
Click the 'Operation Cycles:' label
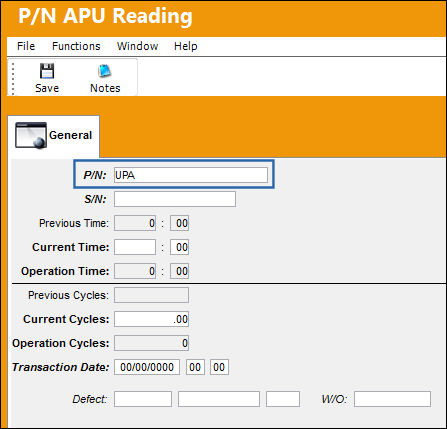pyautogui.click(x=61, y=343)
